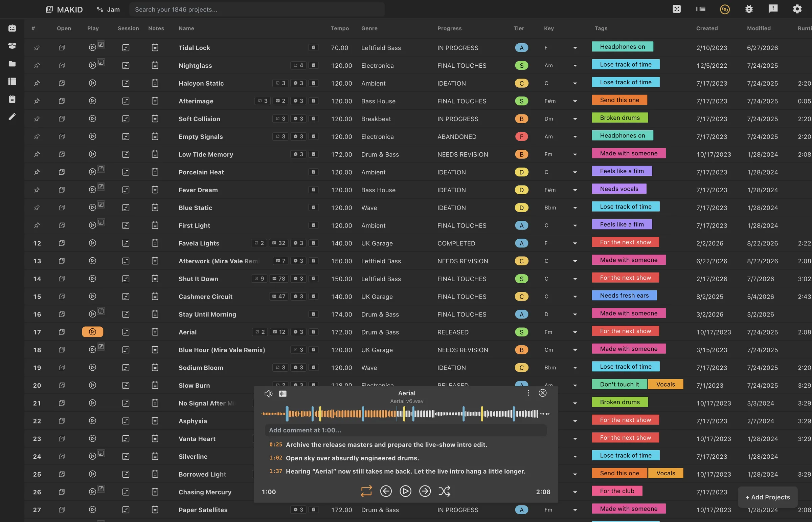Screen dimensions: 812x522
Task: Skip to next track in player
Action: click(425, 491)
